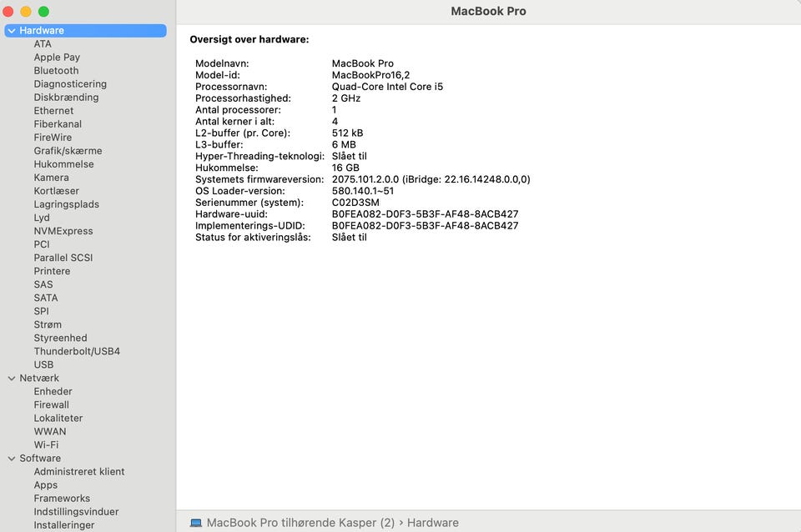The width and height of the screenshot is (801, 532).
Task: Open Administreret klient entry
Action: pyautogui.click(x=79, y=472)
